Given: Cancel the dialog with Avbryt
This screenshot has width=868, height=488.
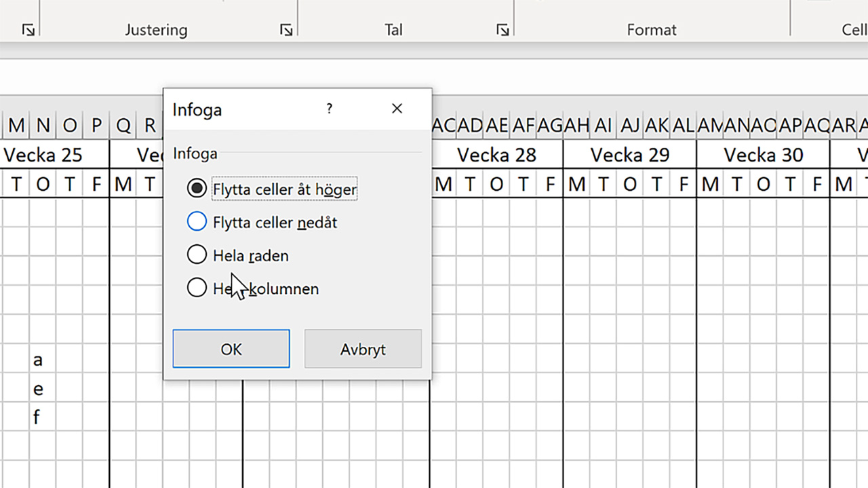Looking at the screenshot, I should tap(363, 349).
